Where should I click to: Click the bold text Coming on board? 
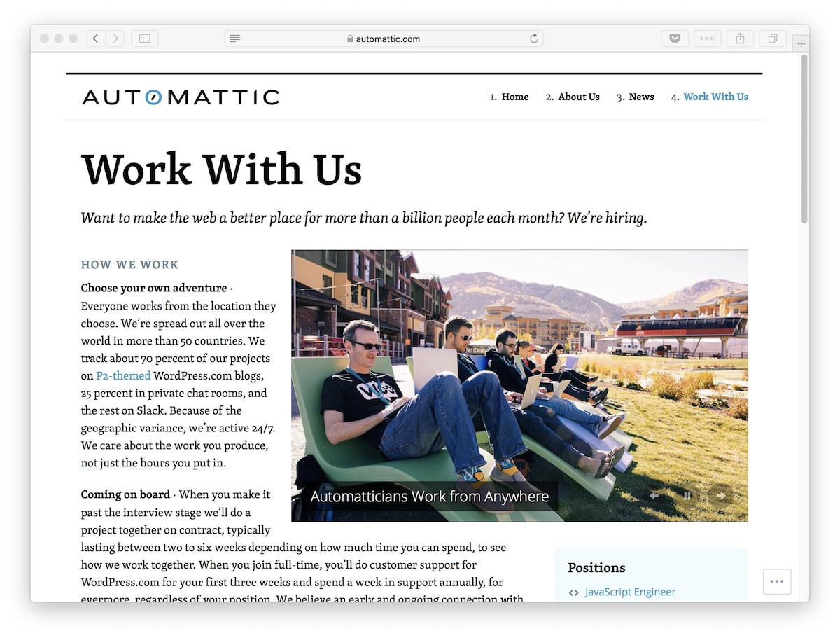pos(125,494)
